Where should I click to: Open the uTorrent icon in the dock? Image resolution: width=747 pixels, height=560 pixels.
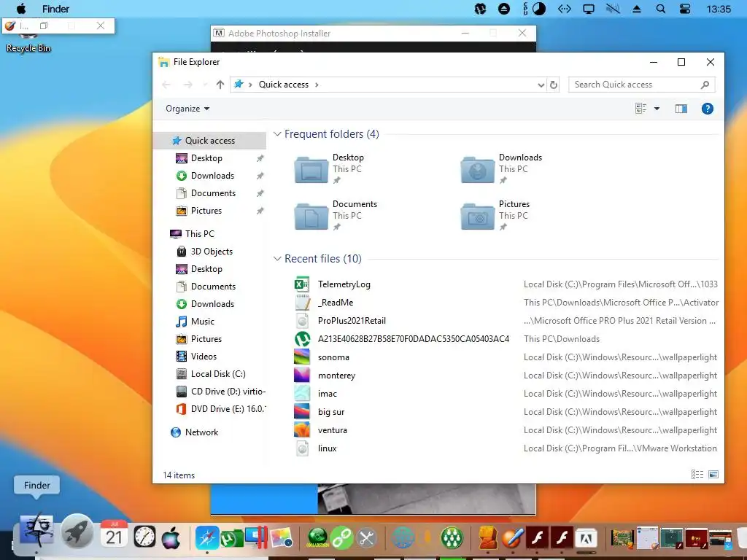231,537
